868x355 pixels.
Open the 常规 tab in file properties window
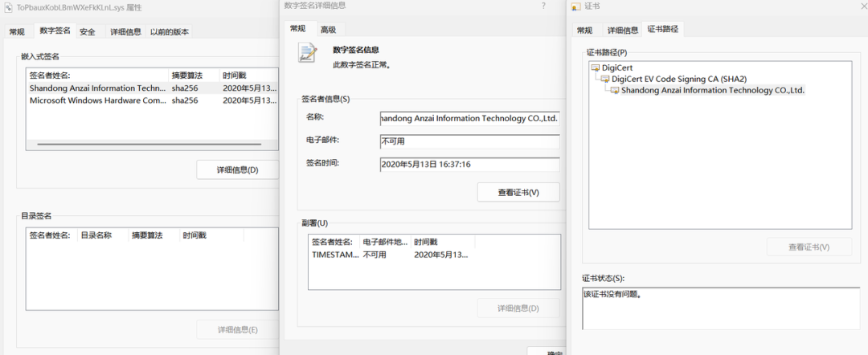pyautogui.click(x=17, y=31)
